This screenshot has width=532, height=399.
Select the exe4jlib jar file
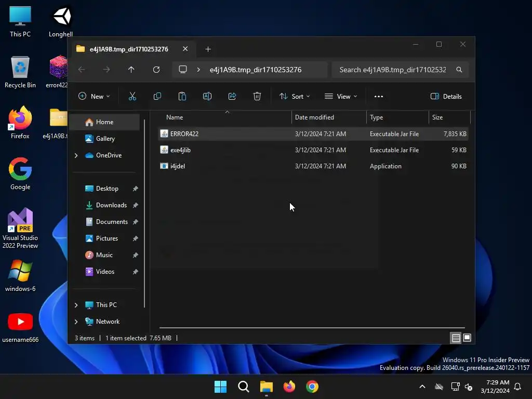(313, 150)
